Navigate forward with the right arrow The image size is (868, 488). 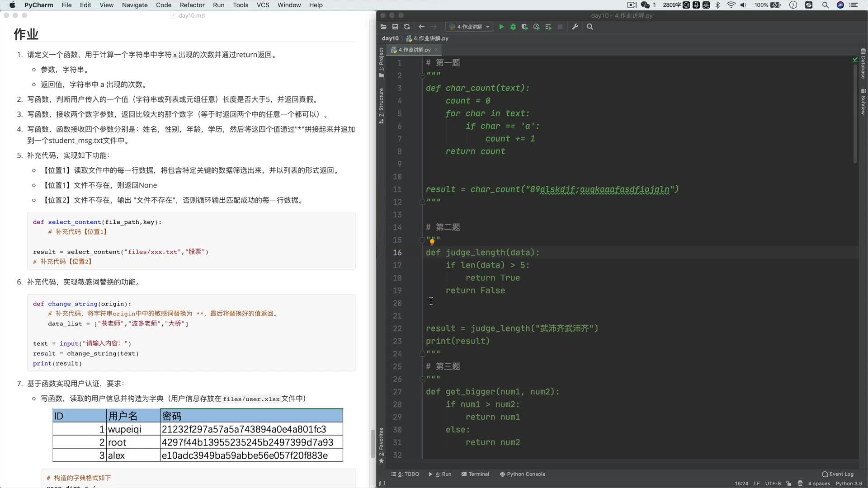(434, 27)
